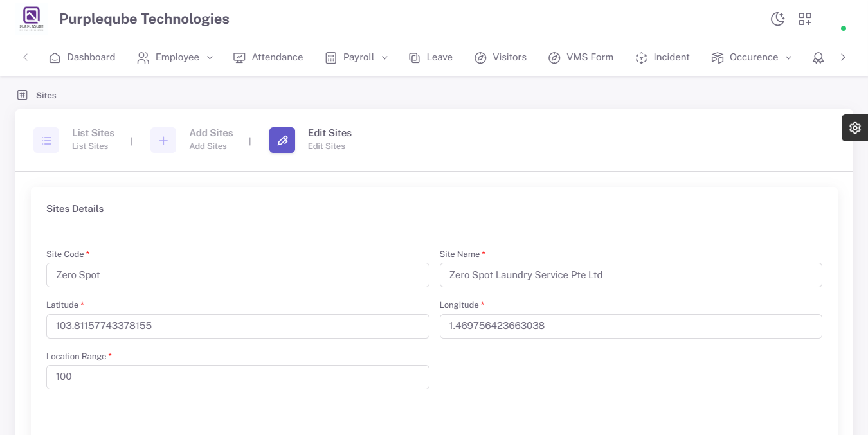Image resolution: width=868 pixels, height=435 pixels.
Task: Open the Leave menu item
Action: (431, 57)
